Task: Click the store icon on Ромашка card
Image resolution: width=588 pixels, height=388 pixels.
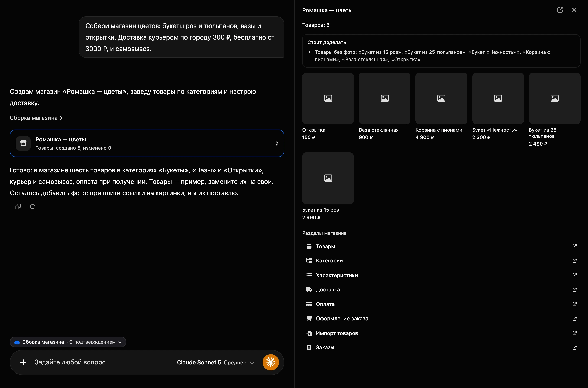Action: [x=23, y=143]
